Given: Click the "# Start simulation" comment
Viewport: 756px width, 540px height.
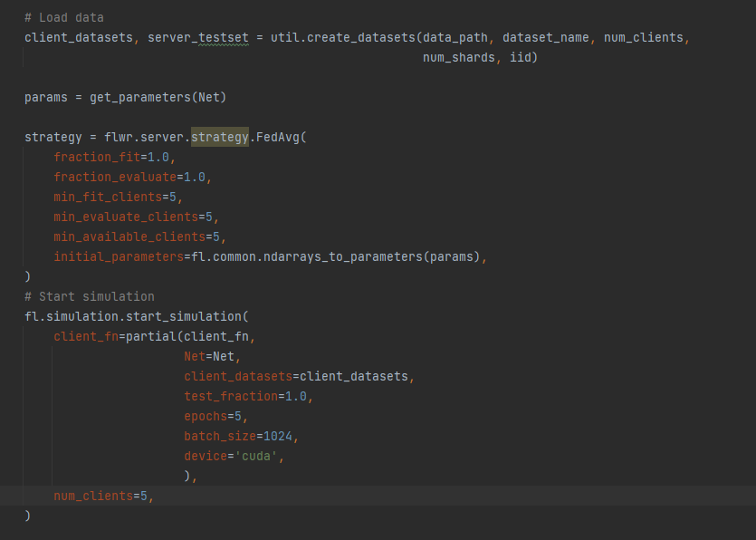Looking at the screenshot, I should coord(89,296).
